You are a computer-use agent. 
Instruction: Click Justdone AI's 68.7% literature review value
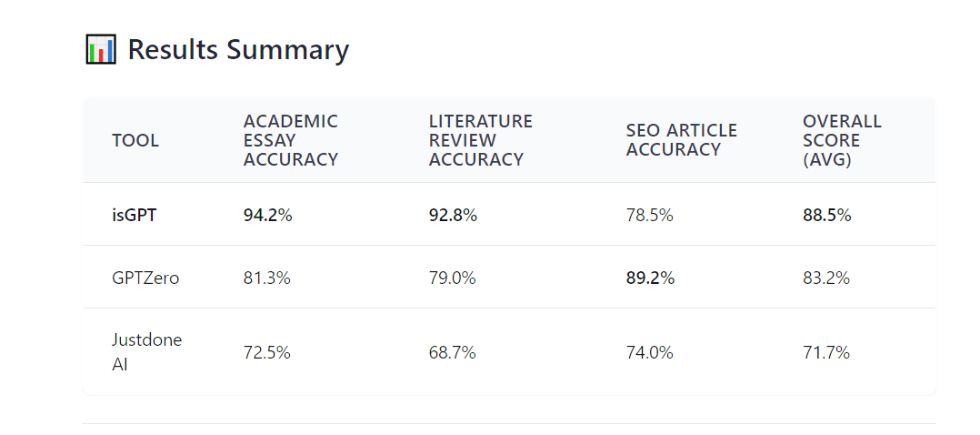coord(453,352)
